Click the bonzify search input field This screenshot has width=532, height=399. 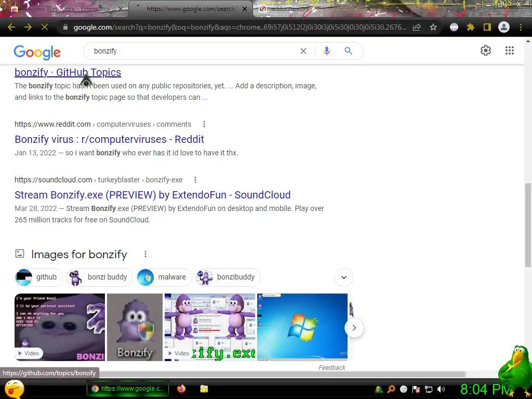click(193, 51)
